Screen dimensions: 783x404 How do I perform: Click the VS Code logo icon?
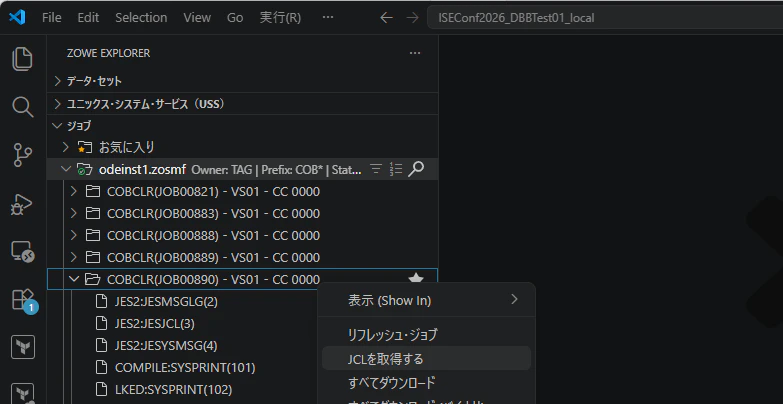[17, 17]
